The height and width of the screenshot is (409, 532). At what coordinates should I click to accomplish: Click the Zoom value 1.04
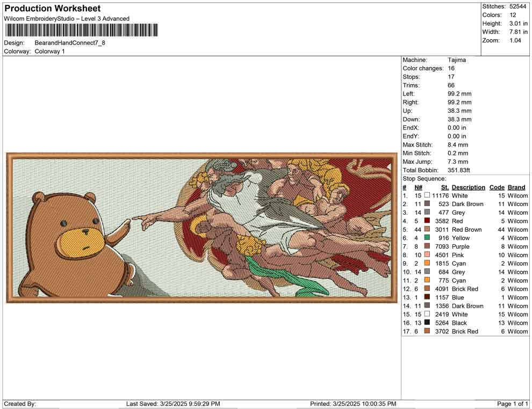click(515, 40)
